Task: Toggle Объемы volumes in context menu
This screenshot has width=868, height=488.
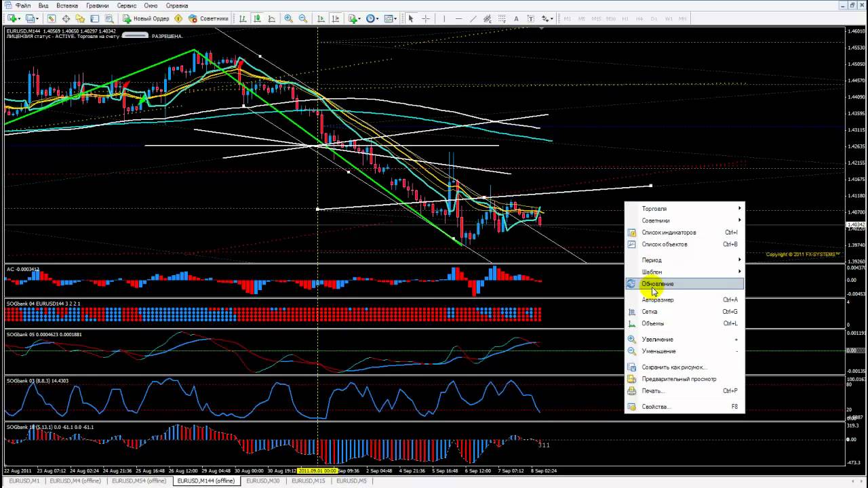Action: (x=684, y=323)
